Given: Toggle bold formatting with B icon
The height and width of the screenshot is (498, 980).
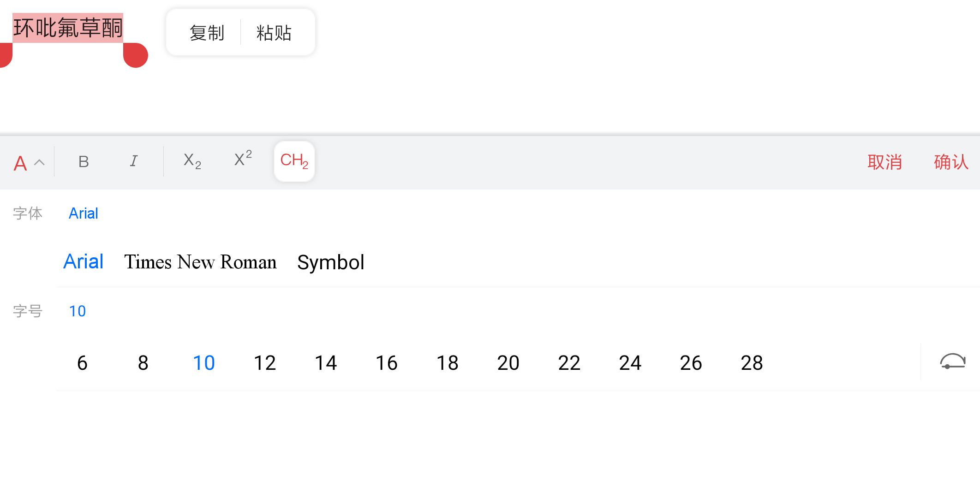Looking at the screenshot, I should pos(84,161).
